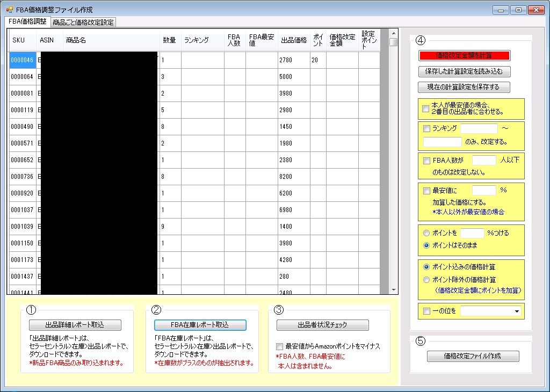Viewport: 550px width, 392px height.
Task: Click the table vertical scrollbar thumb
Action: pos(394,42)
